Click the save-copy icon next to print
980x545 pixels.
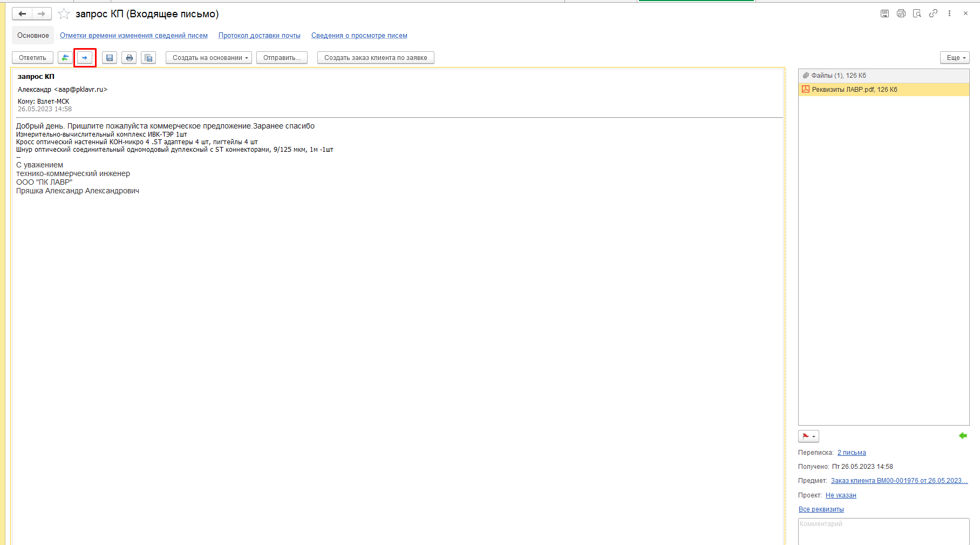click(148, 58)
